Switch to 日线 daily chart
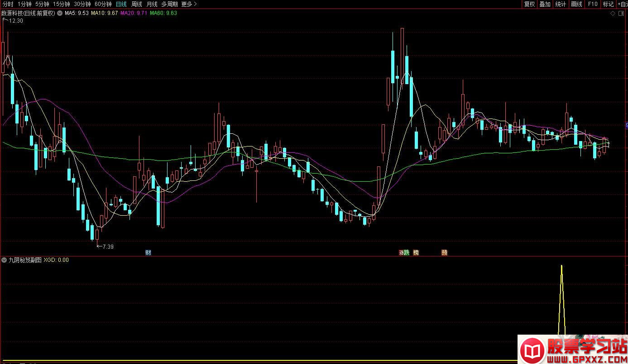This screenshot has height=364, width=628. click(x=121, y=4)
